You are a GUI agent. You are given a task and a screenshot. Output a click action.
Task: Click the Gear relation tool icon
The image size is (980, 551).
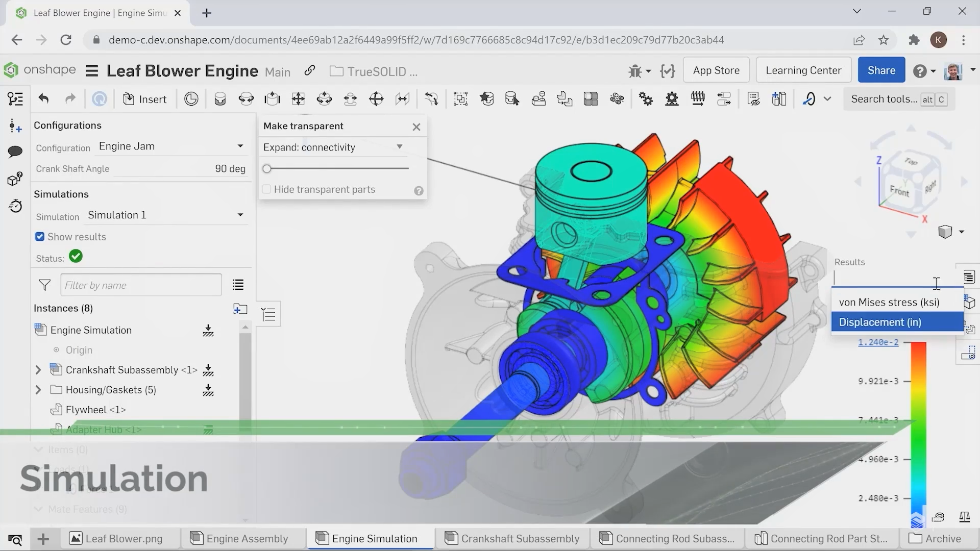[646, 99]
